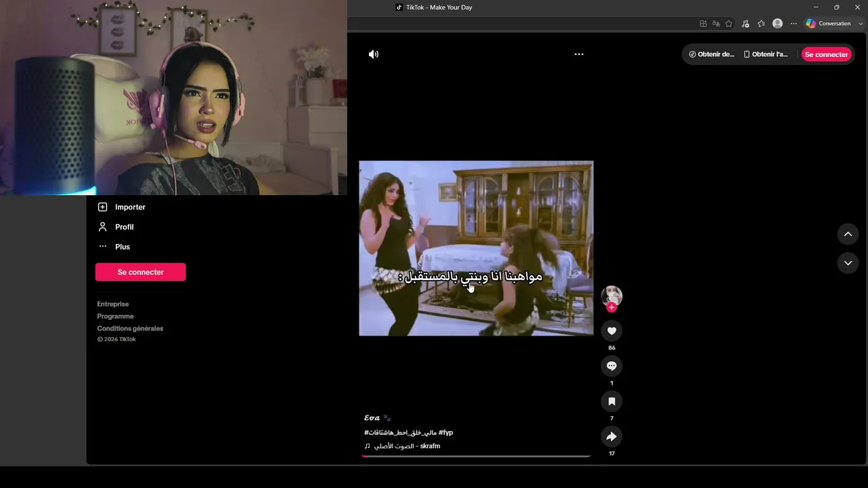The image size is (868, 488).
Task: Click the top-bar 'Se connecter' button
Action: click(827, 54)
